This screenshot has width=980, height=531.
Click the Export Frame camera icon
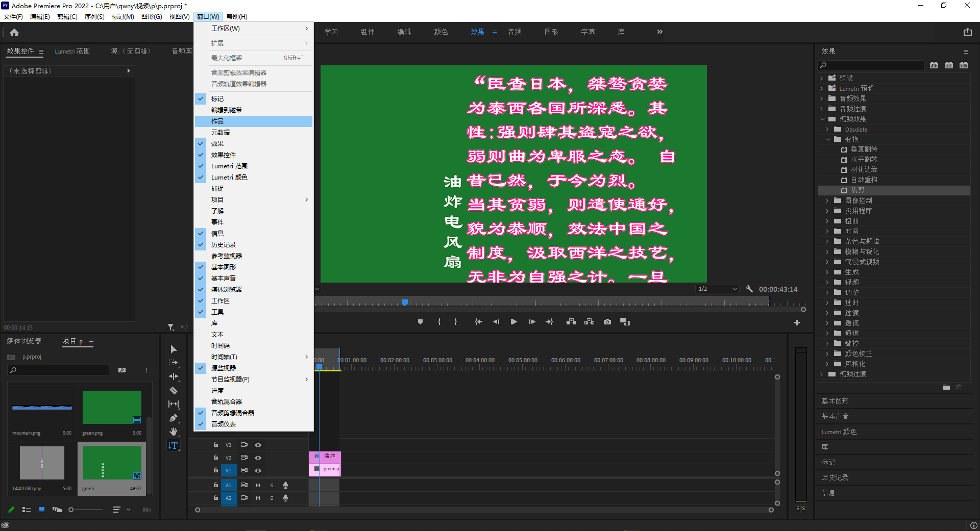click(x=607, y=322)
